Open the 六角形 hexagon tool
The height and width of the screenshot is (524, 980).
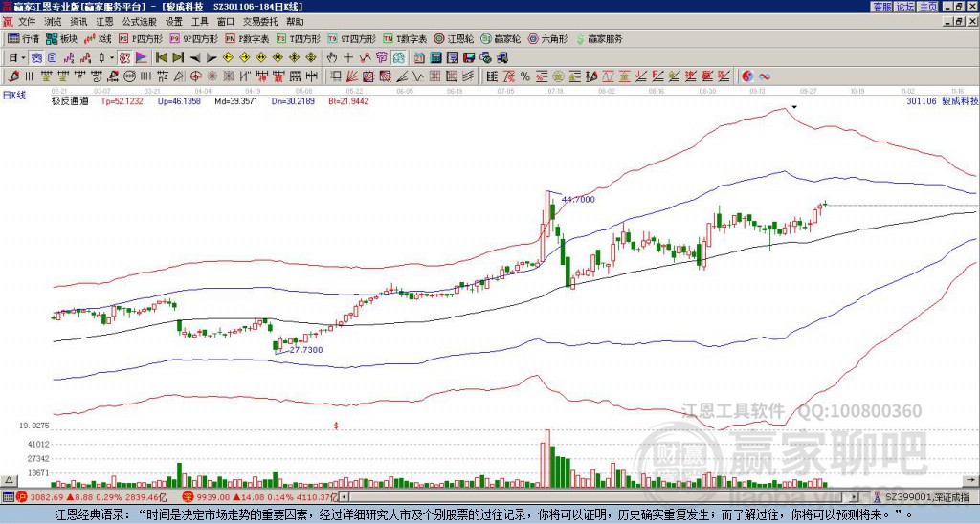tap(548, 38)
